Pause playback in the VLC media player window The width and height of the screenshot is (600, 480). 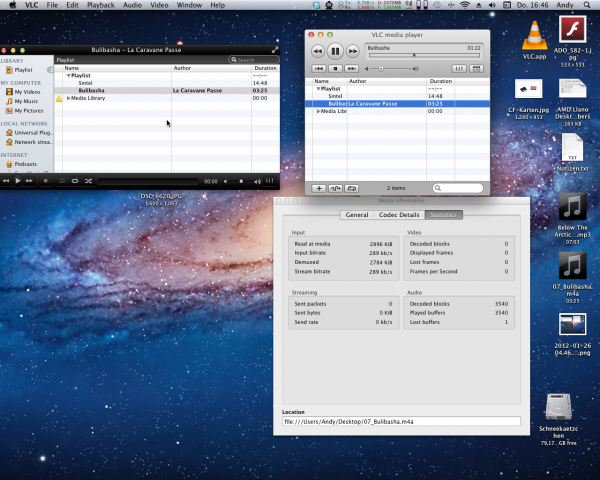(335, 50)
